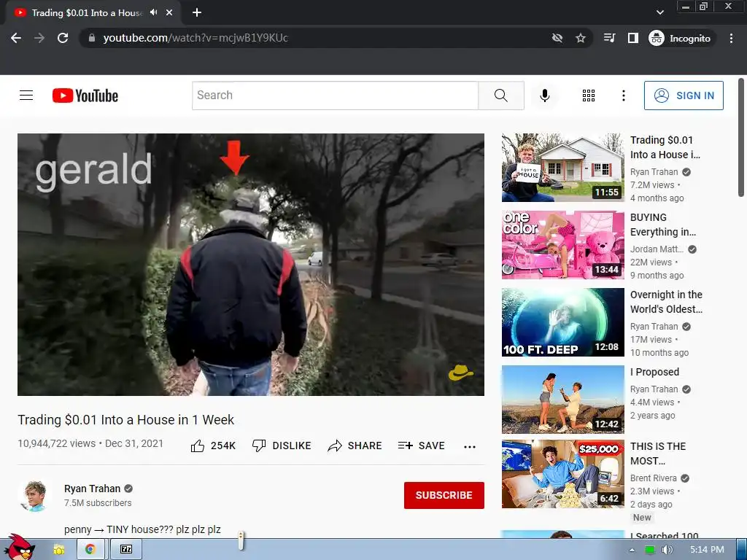747x560 pixels.
Task: Click the address bar URL
Action: [x=196, y=38]
